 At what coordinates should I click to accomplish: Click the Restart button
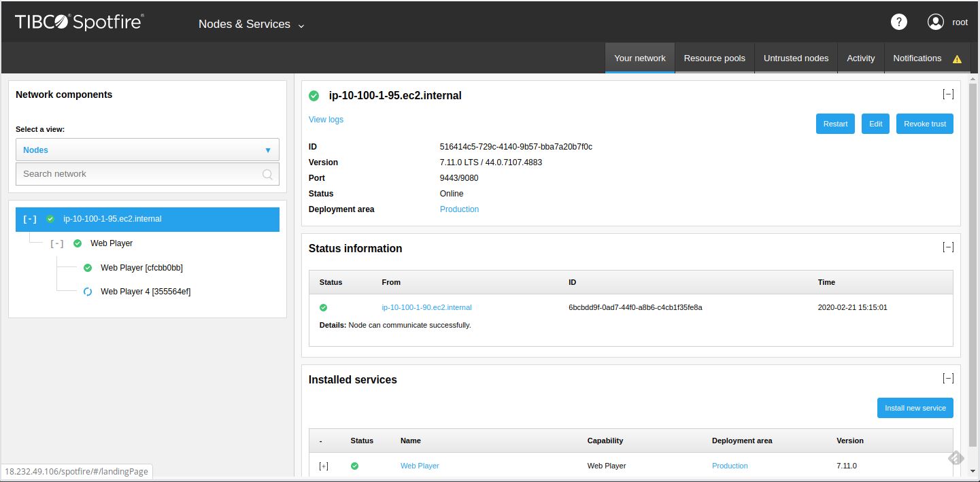tap(835, 124)
